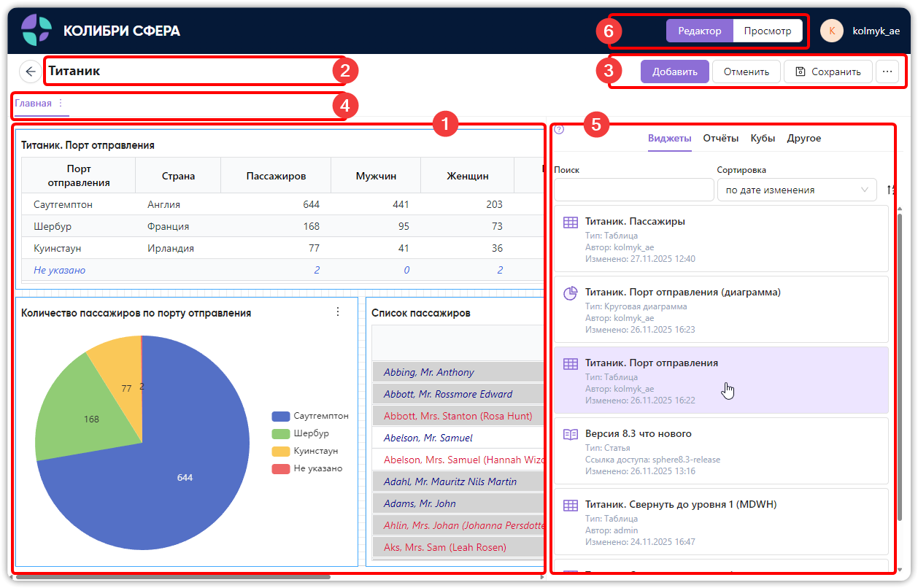
Task: Click the Поиск search field
Action: pyautogui.click(x=633, y=190)
